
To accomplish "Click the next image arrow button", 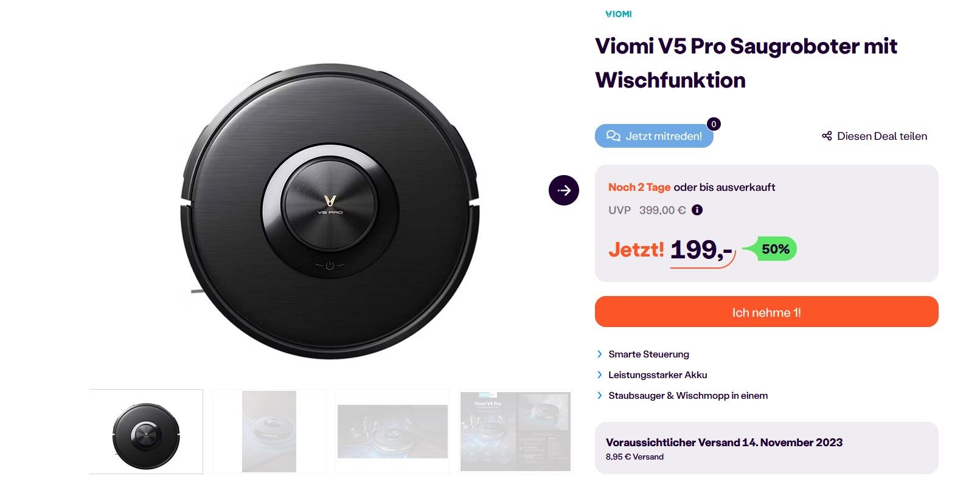I will 564,190.
